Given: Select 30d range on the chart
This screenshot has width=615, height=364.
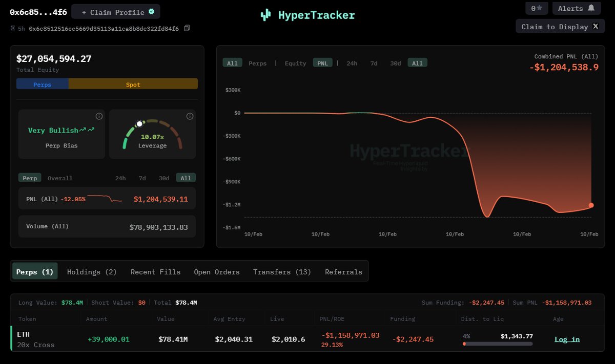Looking at the screenshot, I should point(395,63).
